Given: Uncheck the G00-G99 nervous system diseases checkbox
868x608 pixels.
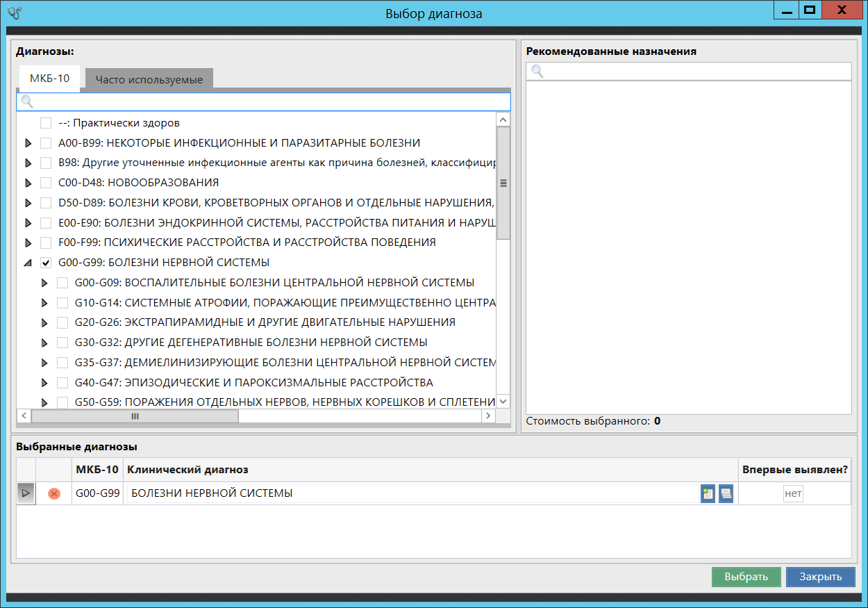Looking at the screenshot, I should (x=46, y=263).
